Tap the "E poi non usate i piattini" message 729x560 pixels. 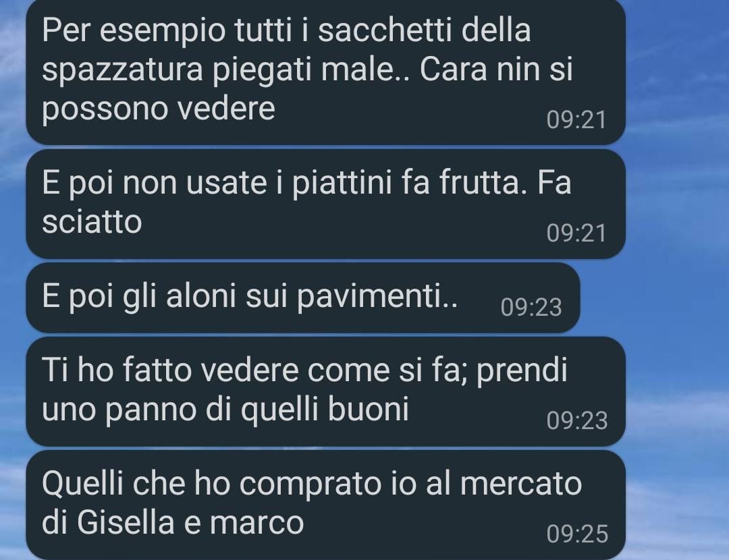pyautogui.click(x=325, y=204)
